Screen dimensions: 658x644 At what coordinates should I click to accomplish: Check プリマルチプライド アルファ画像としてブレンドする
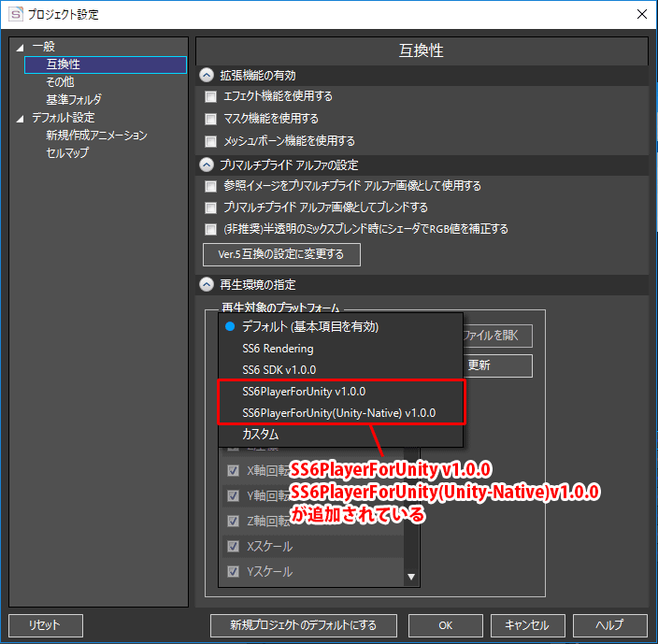coord(210,208)
